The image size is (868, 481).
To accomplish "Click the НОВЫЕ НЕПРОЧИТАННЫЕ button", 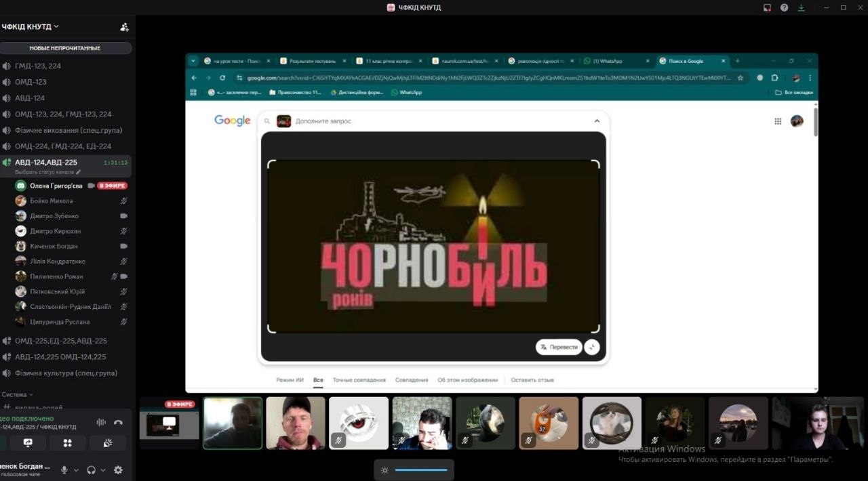I will coord(65,48).
